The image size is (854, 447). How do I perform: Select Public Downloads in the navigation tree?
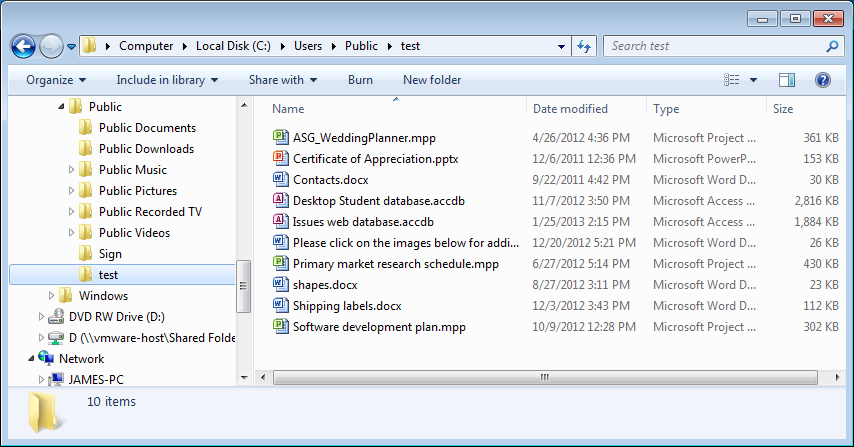point(146,149)
